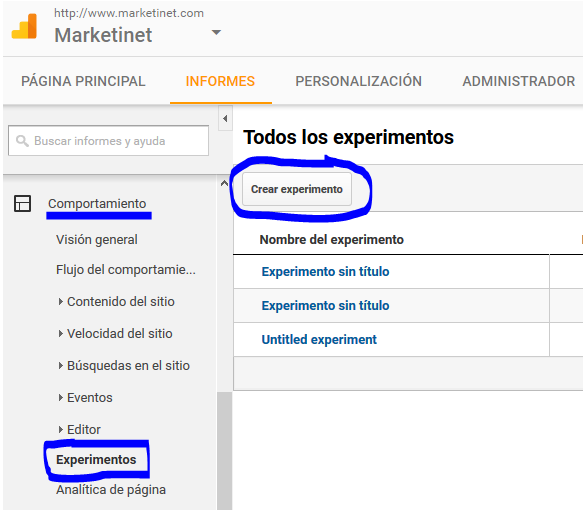Switch to the PÁGINA PRINCIPAL tab
This screenshot has height=518, width=583.
click(x=83, y=81)
